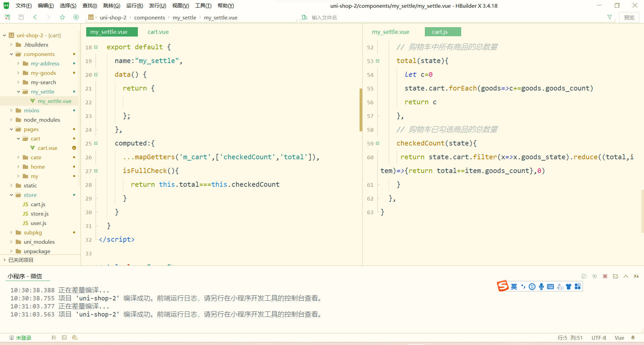Screen dimensions: 644x345
Task: Expand the mixins folder
Action: pos(11,110)
